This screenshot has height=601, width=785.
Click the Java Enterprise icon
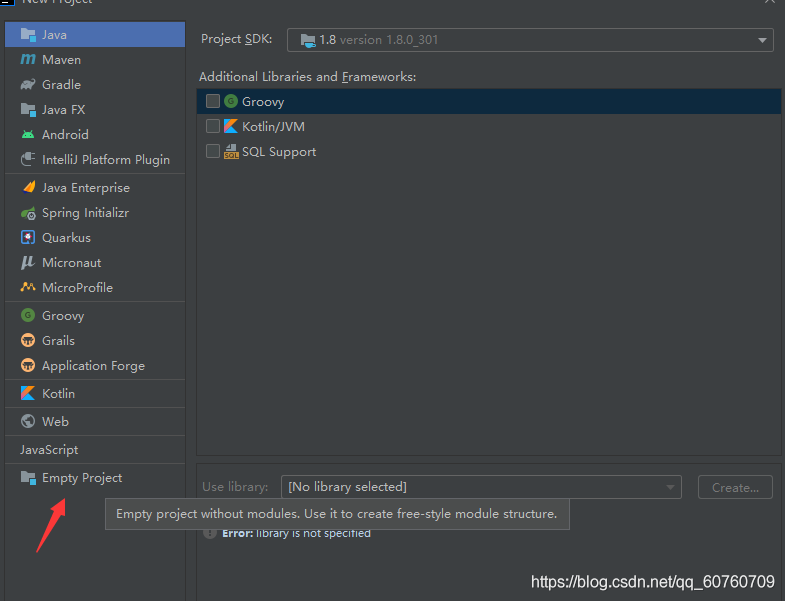tap(29, 187)
